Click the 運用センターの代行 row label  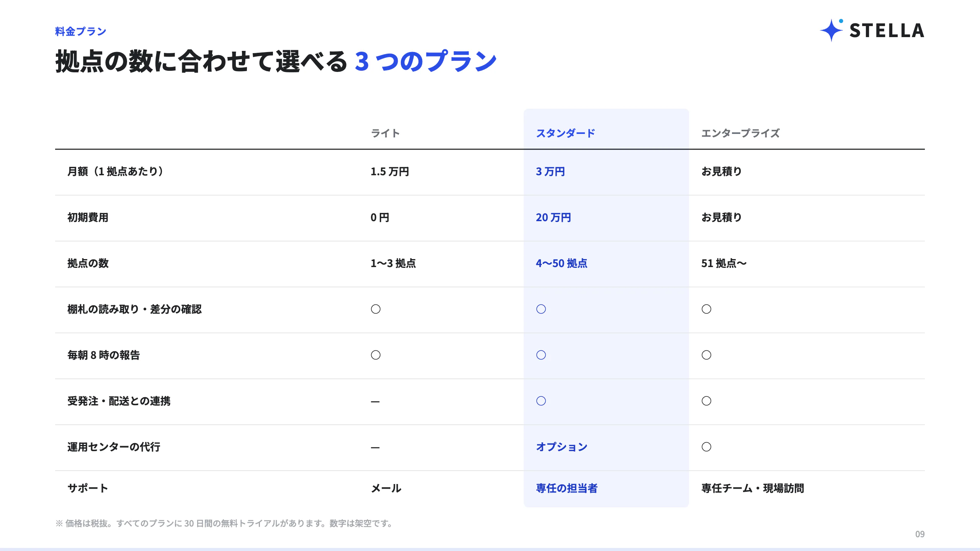114,447
